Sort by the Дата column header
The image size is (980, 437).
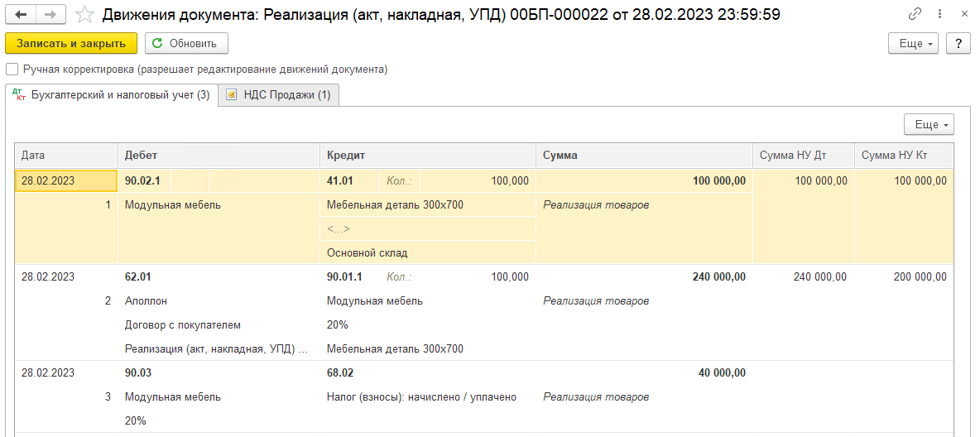tap(66, 156)
